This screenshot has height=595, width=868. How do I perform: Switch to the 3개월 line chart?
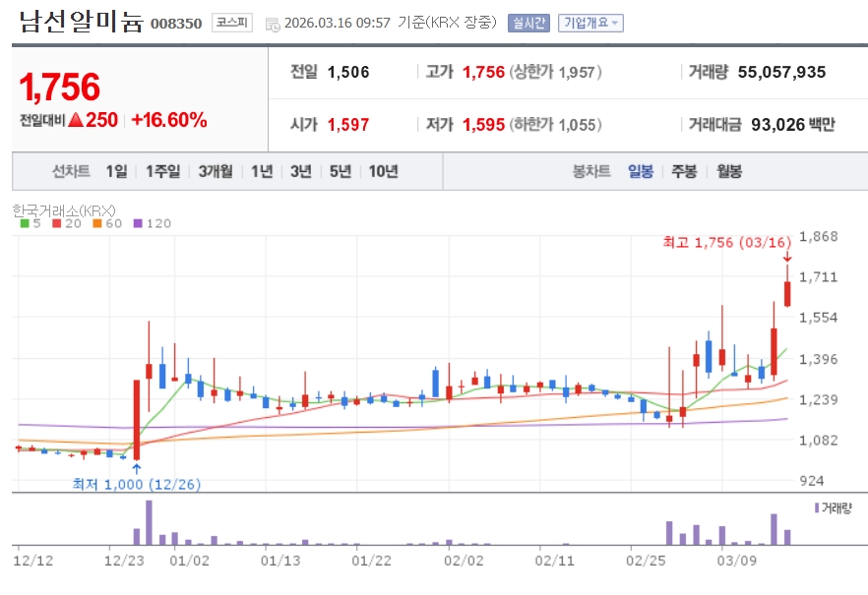tap(216, 171)
